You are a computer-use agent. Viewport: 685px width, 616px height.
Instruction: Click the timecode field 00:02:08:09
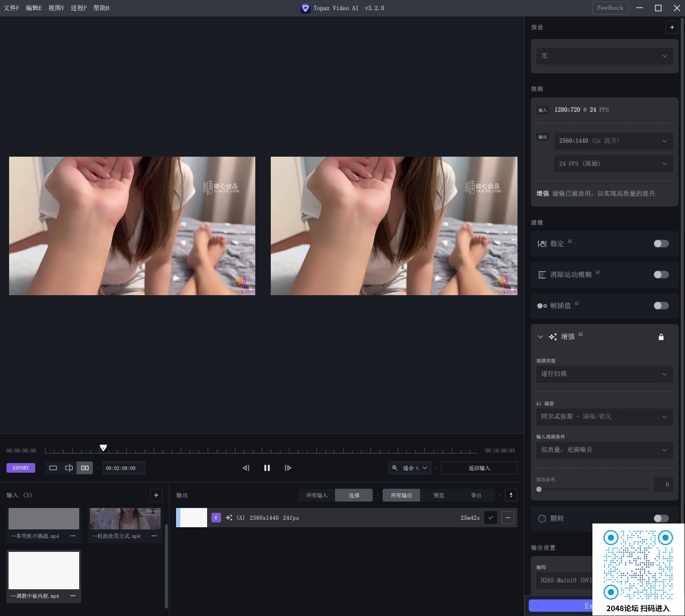[124, 468]
